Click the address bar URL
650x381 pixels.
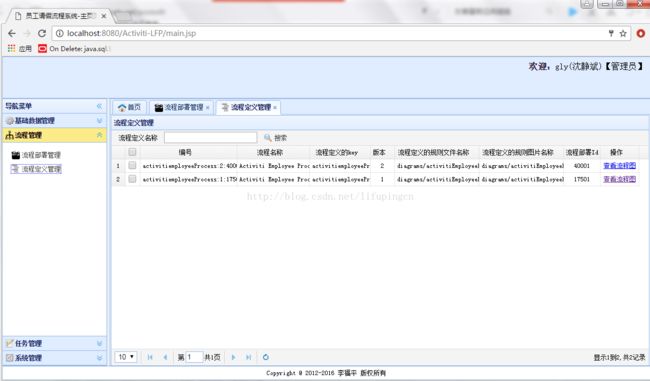131,33
